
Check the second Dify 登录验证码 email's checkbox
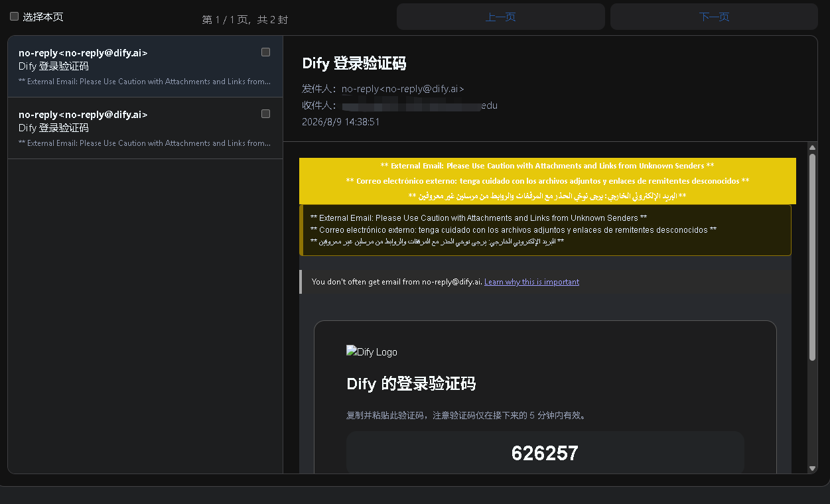pos(265,114)
